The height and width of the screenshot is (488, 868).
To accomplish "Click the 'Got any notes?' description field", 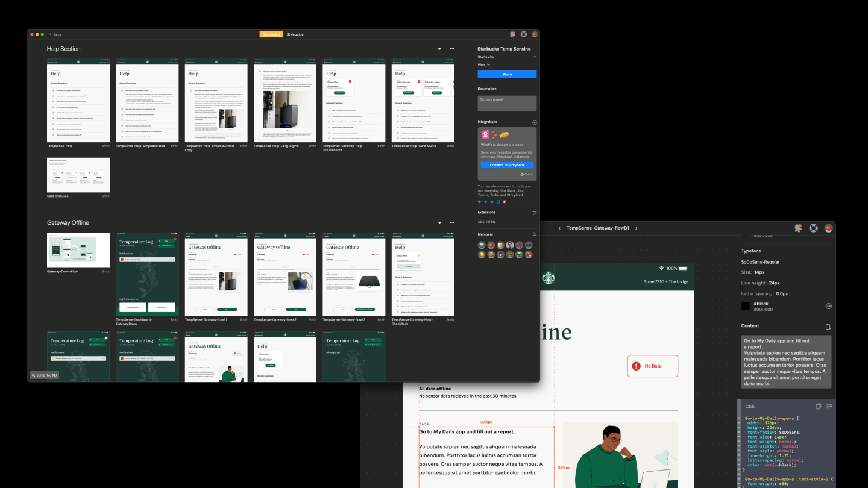I will 507,103.
